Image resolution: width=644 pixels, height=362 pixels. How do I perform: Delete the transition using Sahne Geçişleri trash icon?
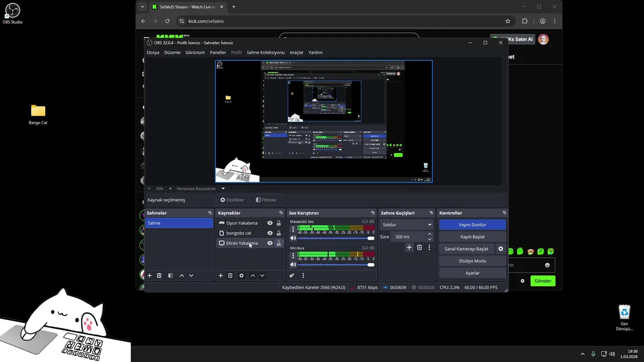(419, 247)
